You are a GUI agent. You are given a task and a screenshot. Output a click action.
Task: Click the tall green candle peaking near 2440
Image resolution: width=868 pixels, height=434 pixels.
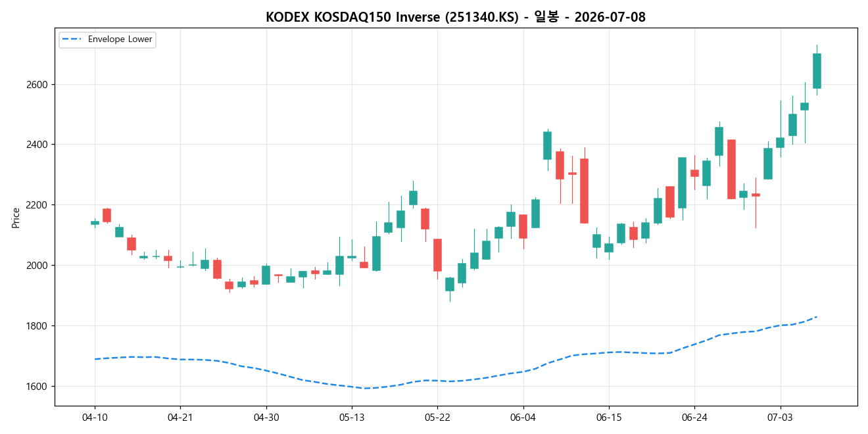[x=547, y=145]
